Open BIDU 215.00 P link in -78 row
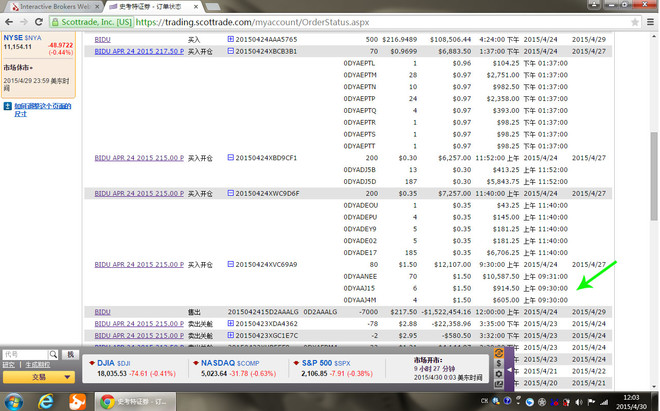 click(x=139, y=324)
